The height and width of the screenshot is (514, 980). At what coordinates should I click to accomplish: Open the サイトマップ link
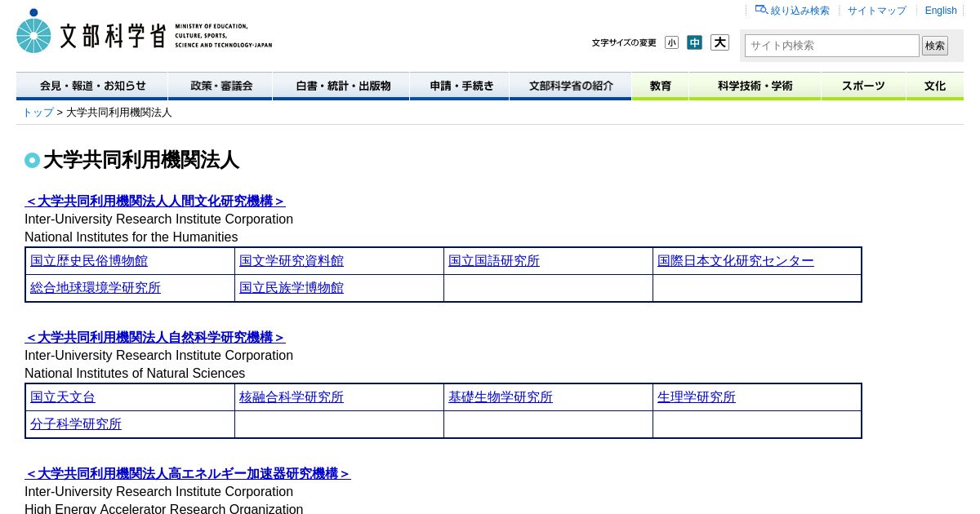[x=876, y=11]
